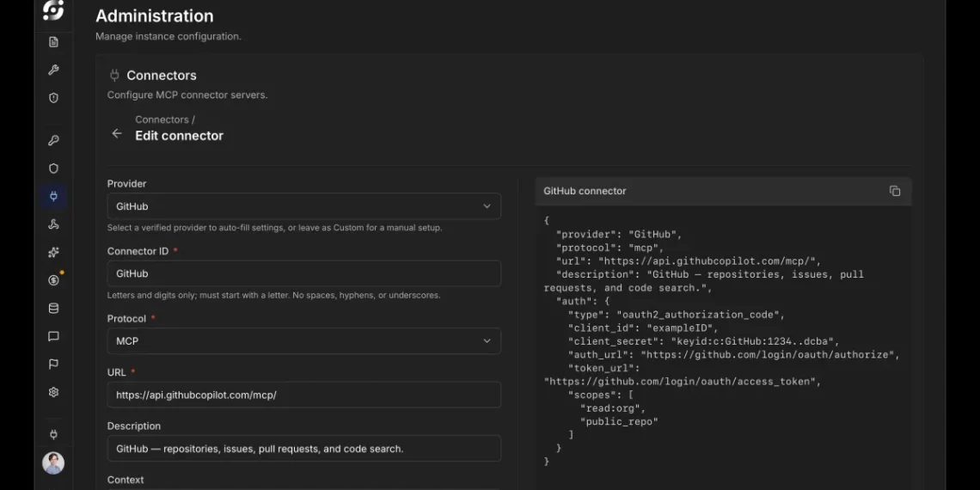Click the "provider": "GitHub" line in JSON
Viewport: 980px width, 490px height.
pos(619,235)
